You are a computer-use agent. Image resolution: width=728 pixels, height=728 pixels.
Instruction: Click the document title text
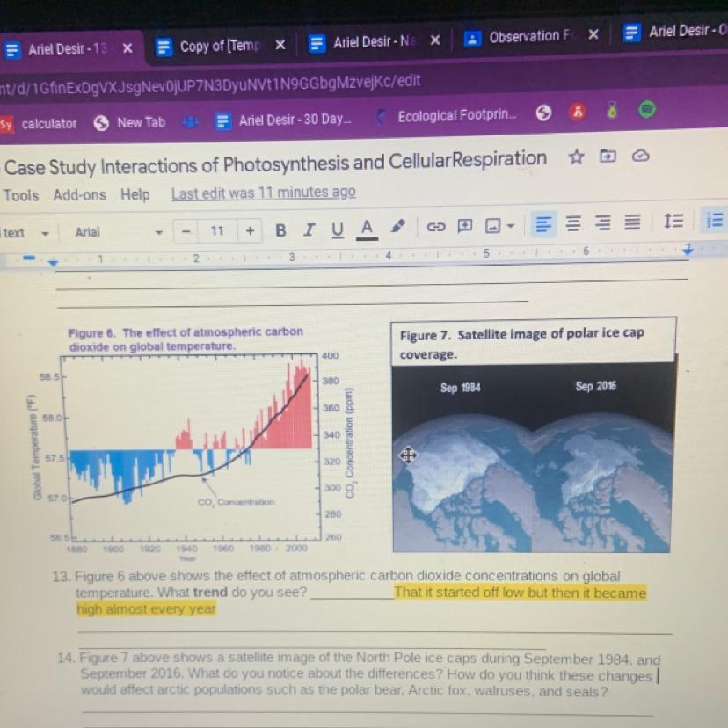[275, 163]
